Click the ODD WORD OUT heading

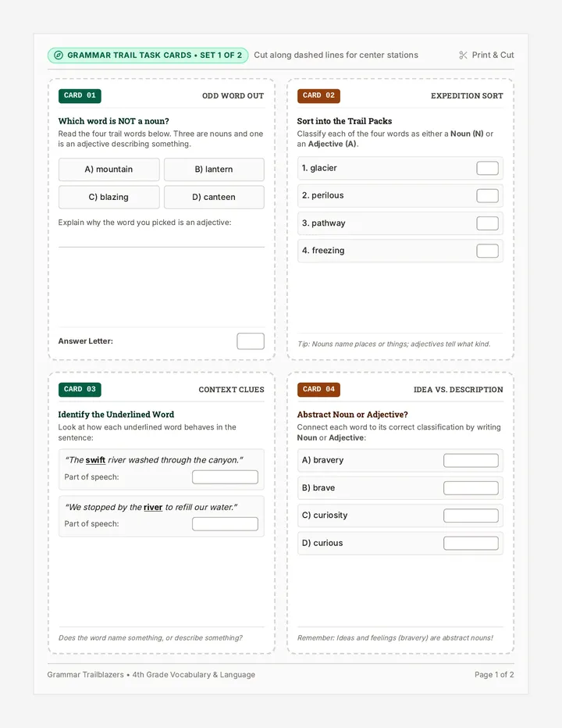coord(233,95)
